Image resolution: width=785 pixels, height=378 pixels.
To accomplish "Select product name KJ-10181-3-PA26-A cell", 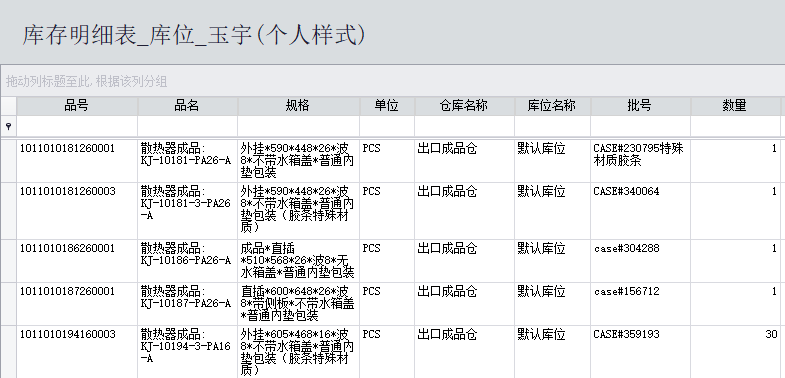I will [x=188, y=211].
